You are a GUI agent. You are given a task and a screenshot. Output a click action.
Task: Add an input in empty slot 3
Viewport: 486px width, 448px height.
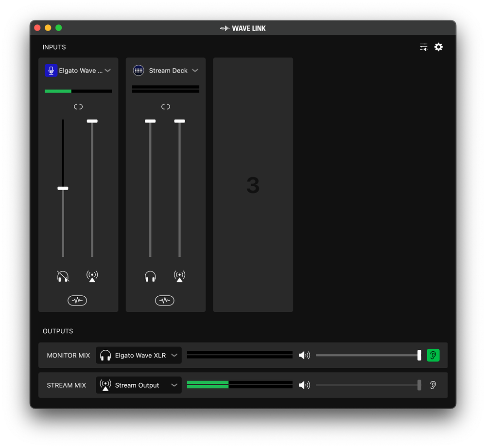coord(253,184)
